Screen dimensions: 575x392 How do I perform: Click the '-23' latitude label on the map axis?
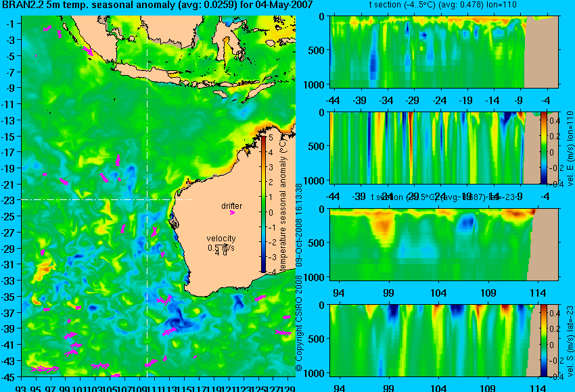point(8,201)
